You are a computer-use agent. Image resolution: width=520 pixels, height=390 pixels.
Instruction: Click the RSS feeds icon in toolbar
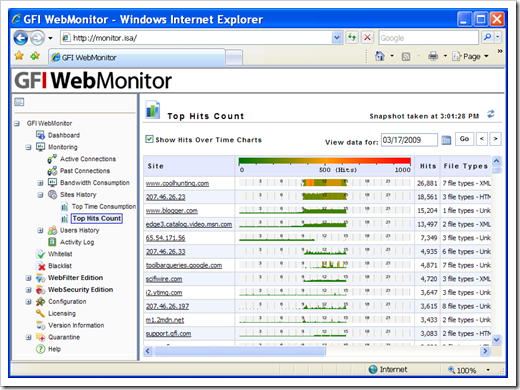click(406, 57)
